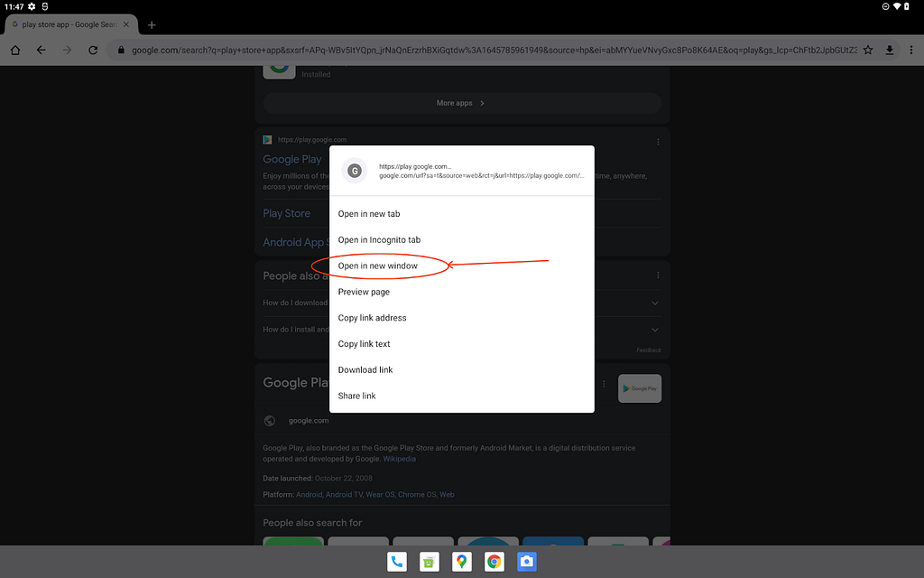Image resolution: width=924 pixels, height=578 pixels.
Task: Open the Phone app in the dock
Action: tap(397, 562)
